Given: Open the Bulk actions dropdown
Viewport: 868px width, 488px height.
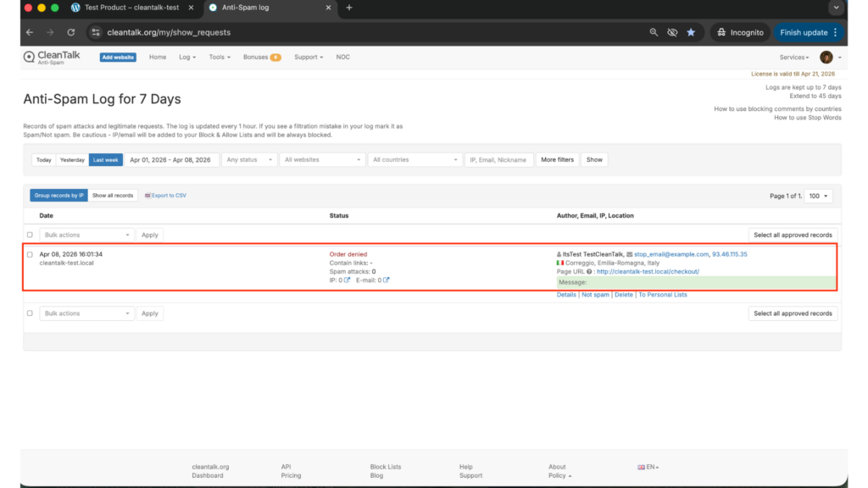Looking at the screenshot, I should click(86, 235).
